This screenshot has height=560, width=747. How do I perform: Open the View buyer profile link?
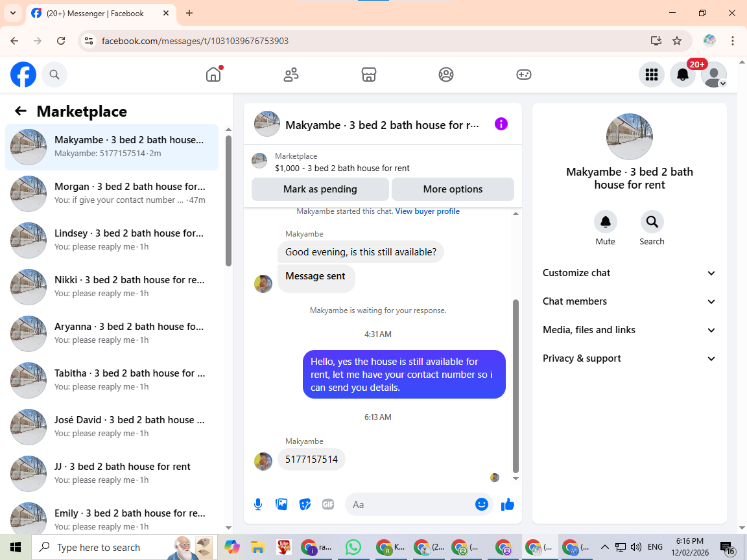427,211
